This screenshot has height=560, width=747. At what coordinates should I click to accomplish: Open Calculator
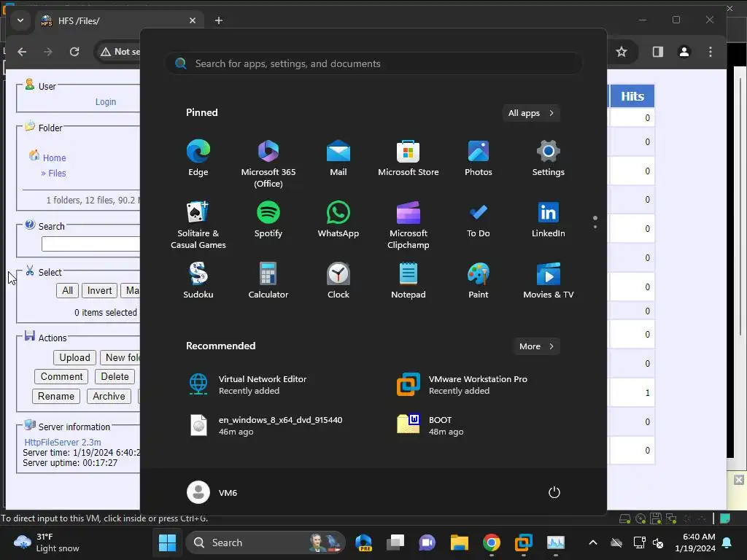[268, 281]
